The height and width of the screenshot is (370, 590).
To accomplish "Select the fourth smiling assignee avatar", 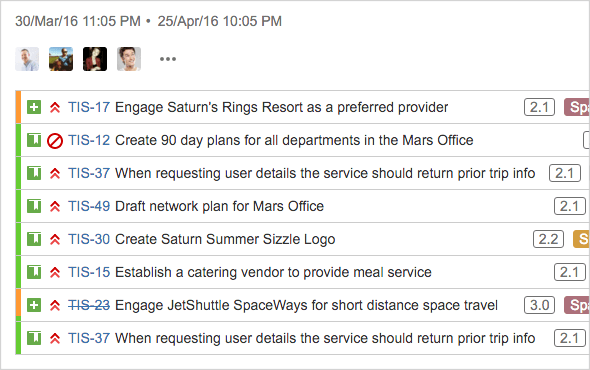I will click(x=129, y=59).
